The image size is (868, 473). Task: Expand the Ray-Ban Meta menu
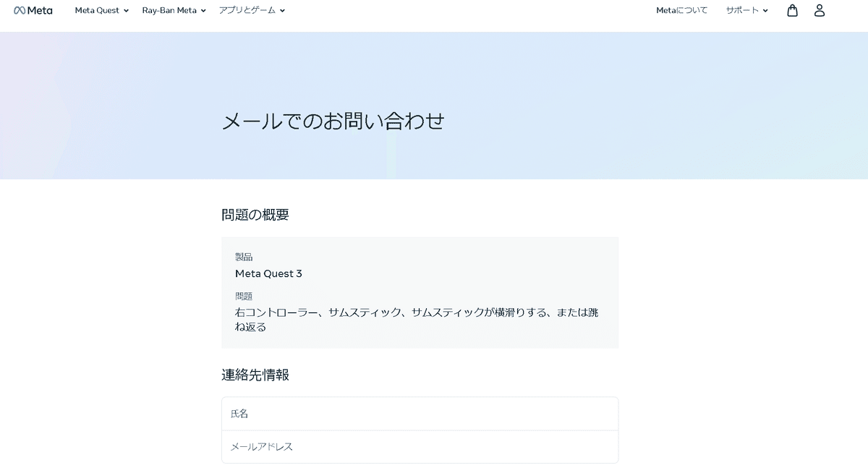[174, 11]
